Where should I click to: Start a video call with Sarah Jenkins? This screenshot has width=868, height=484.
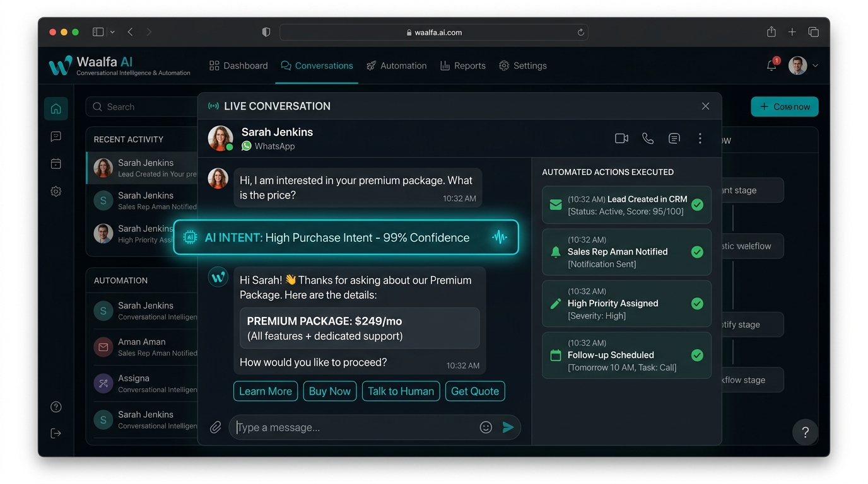click(621, 139)
